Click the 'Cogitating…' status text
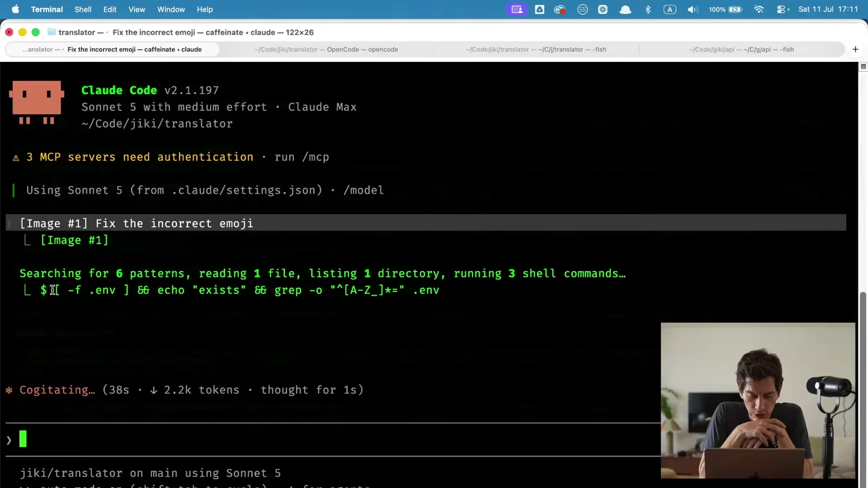Image resolution: width=868 pixels, height=488 pixels. click(57, 390)
